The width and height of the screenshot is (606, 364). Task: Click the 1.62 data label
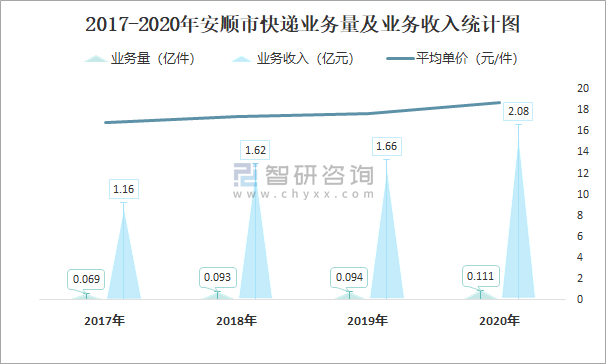point(255,150)
